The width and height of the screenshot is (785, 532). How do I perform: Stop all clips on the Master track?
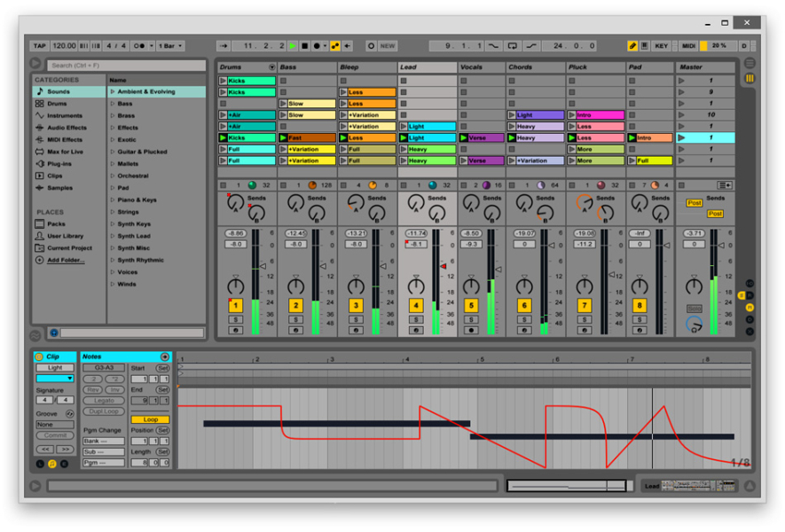(681, 185)
